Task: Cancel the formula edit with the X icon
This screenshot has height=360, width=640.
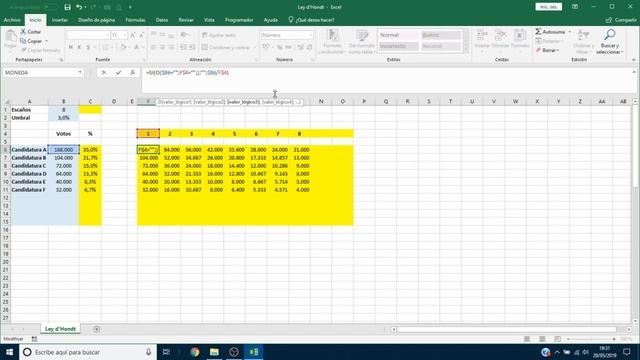Action: [104, 73]
